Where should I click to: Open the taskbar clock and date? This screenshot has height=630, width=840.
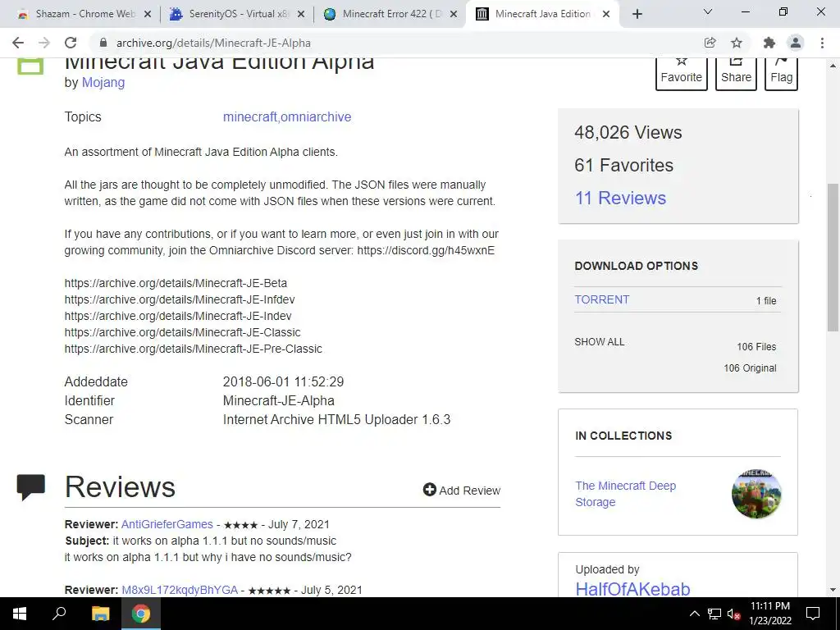pos(769,614)
